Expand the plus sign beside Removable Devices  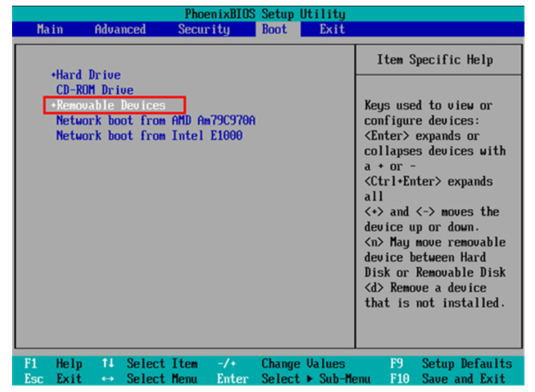tap(53, 106)
